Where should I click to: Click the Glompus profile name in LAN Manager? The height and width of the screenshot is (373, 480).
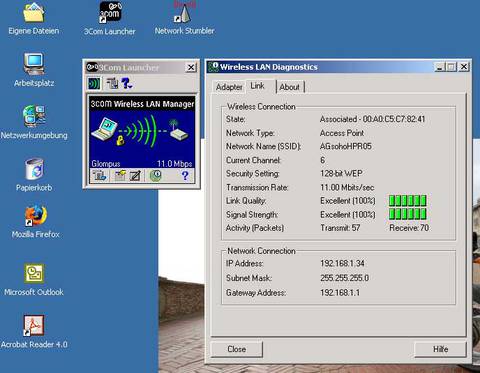[x=106, y=164]
